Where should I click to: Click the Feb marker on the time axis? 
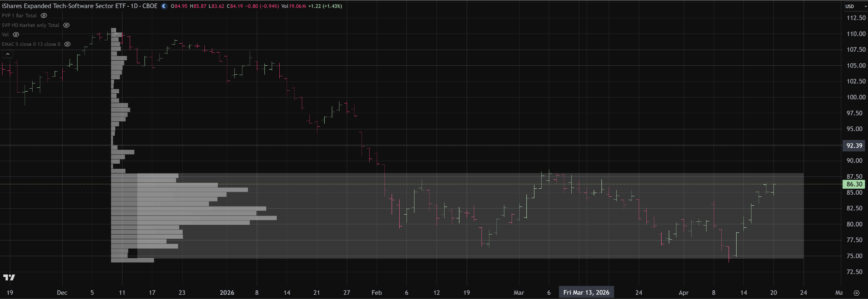click(376, 293)
